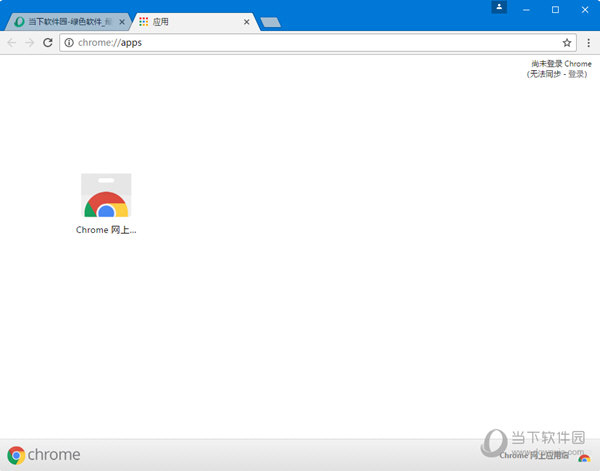Image resolution: width=600 pixels, height=471 pixels.
Task: Open the Chrome three-dot menu
Action: pos(588,43)
